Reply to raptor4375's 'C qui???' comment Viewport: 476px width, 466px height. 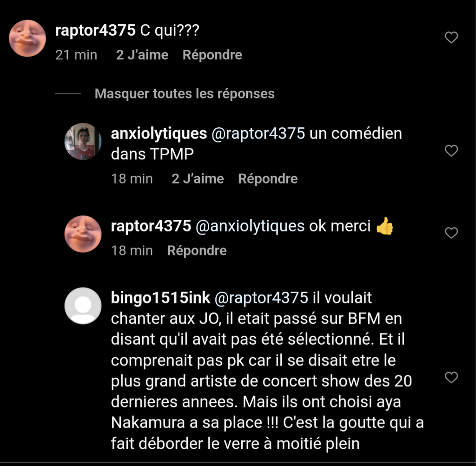[212, 55]
